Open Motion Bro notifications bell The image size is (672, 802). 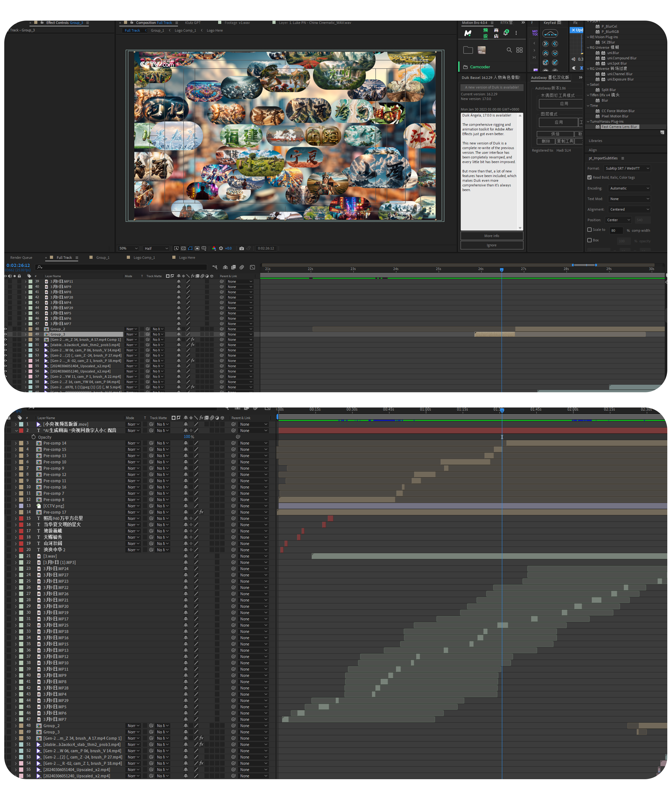click(x=506, y=33)
